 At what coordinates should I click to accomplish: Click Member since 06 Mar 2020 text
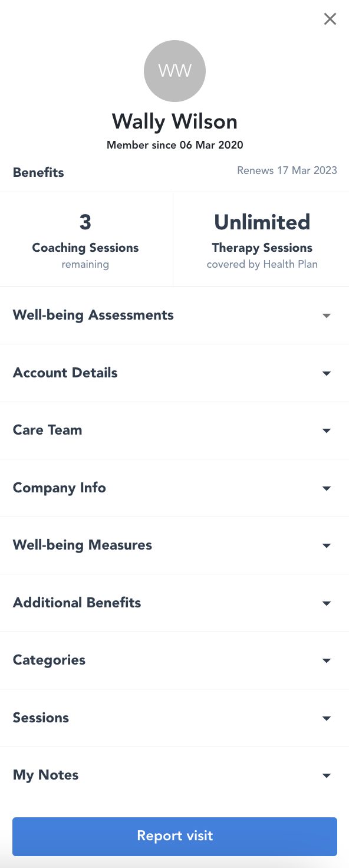pos(174,144)
